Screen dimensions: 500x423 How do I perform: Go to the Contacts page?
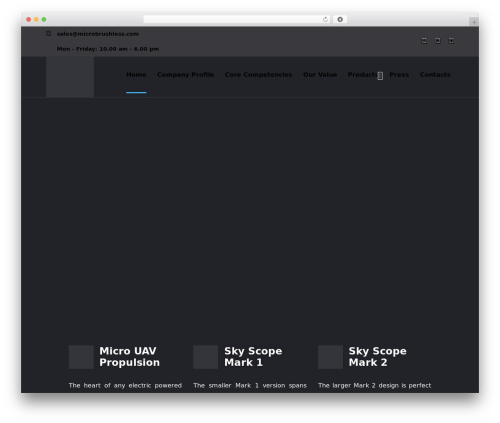tap(435, 75)
